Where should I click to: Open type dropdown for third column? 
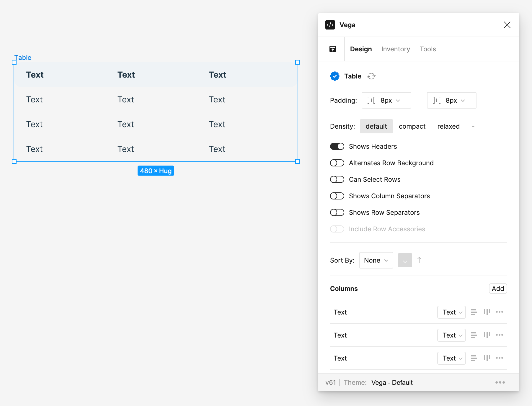451,358
